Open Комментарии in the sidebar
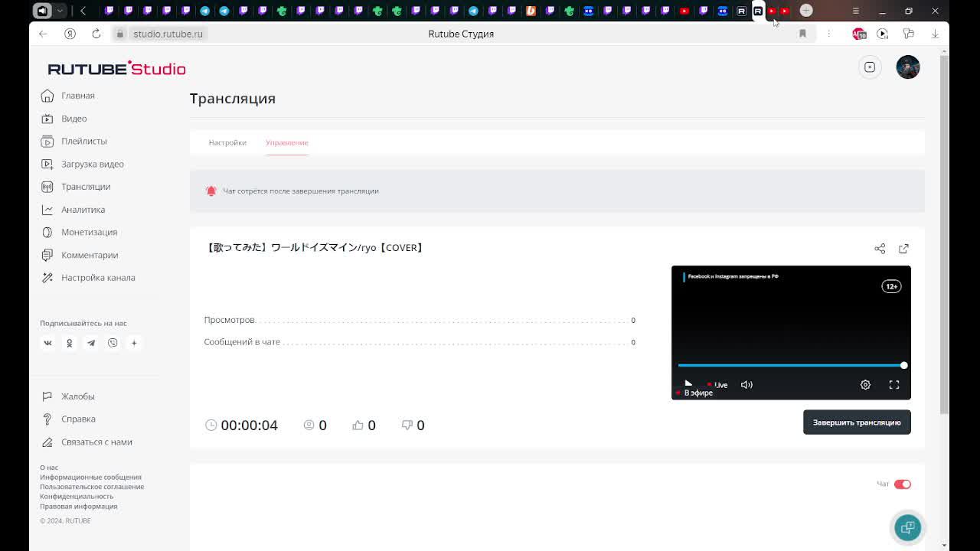 80,255
